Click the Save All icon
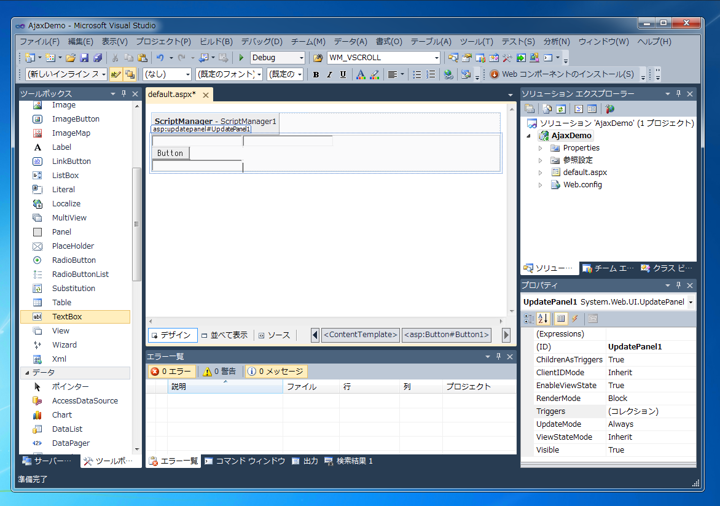Image resolution: width=720 pixels, height=506 pixels. pyautogui.click(x=98, y=58)
